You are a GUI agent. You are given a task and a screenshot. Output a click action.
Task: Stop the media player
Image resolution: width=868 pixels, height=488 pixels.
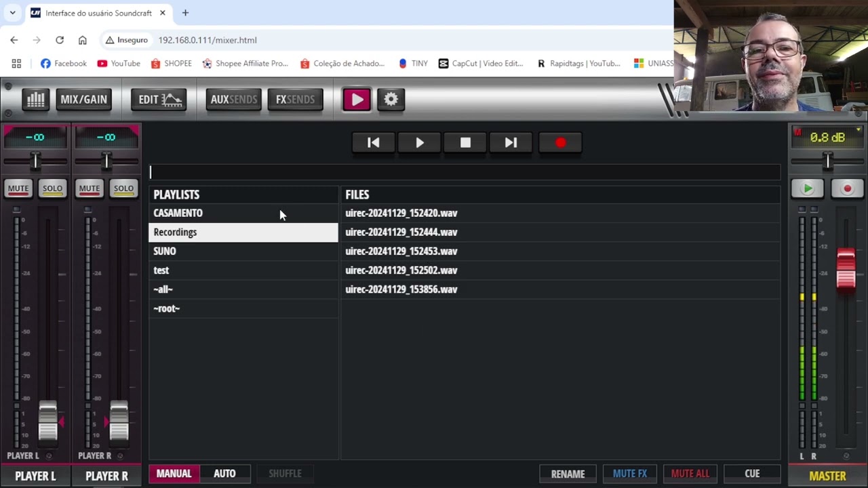465,142
